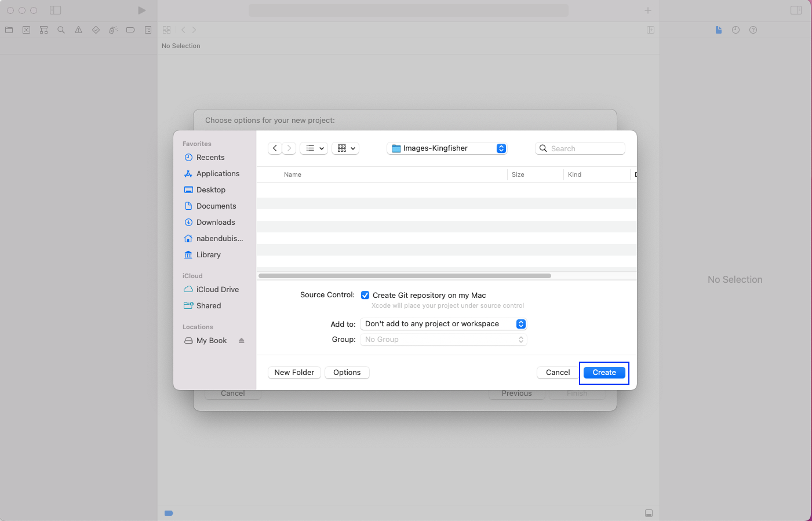This screenshot has height=521, width=812.
Task: Go back in the file browser
Action: pyautogui.click(x=275, y=148)
